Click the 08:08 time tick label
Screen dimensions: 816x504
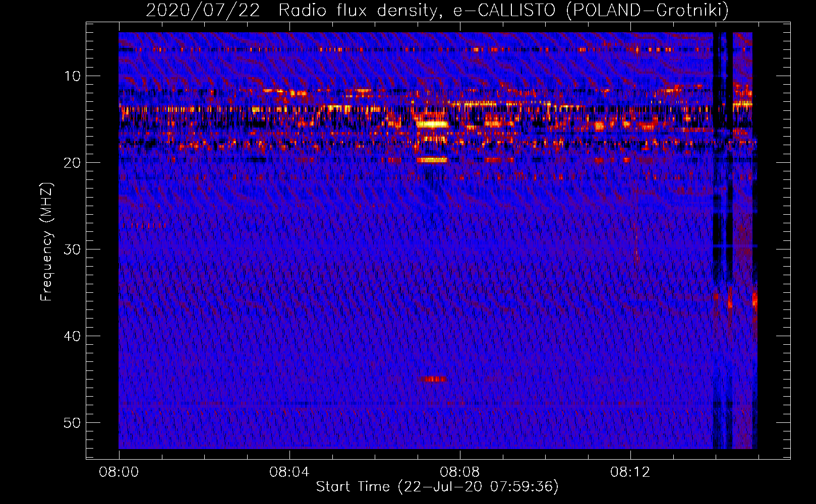pos(459,472)
